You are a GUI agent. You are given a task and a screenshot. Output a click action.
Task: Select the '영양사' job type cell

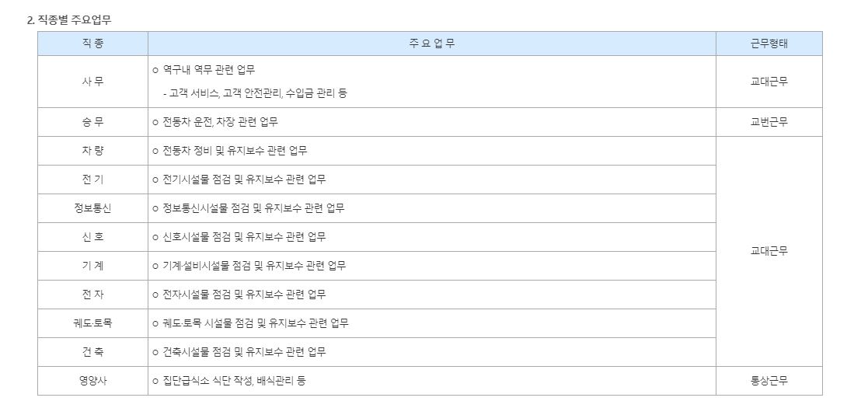(x=92, y=381)
